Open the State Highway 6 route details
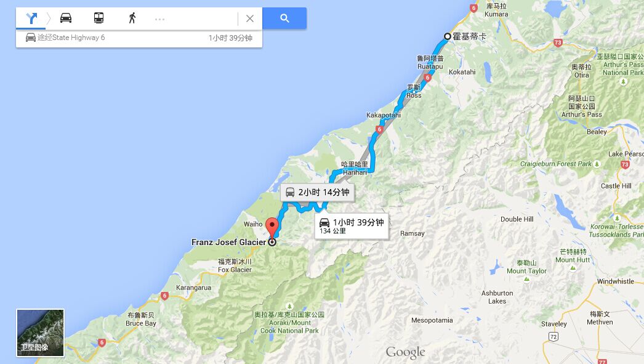Screen dimensions: 644x364 coord(139,38)
